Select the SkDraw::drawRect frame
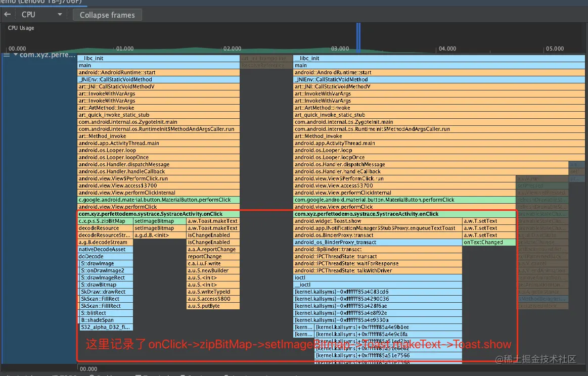The image size is (588, 376). pos(107,292)
